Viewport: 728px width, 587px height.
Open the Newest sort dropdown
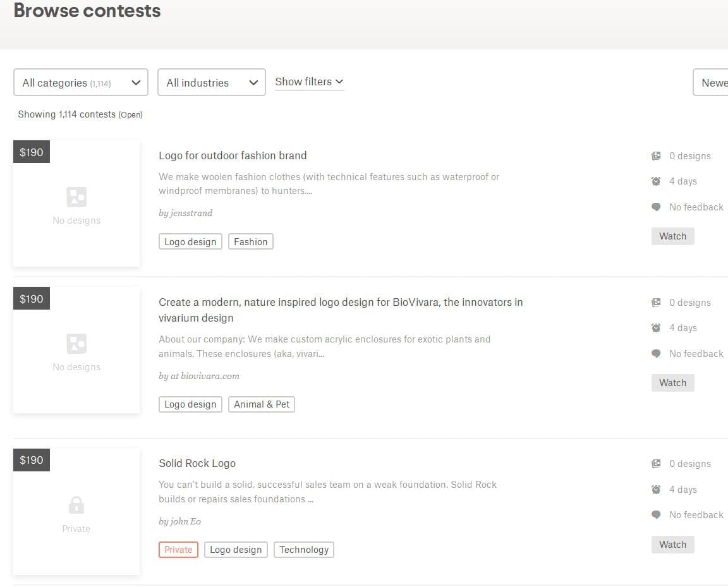(710, 82)
